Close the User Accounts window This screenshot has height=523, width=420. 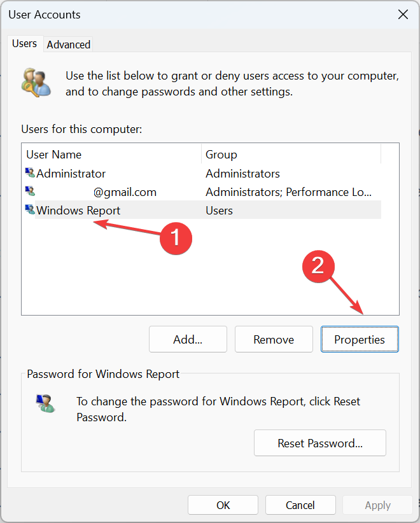[403, 14]
